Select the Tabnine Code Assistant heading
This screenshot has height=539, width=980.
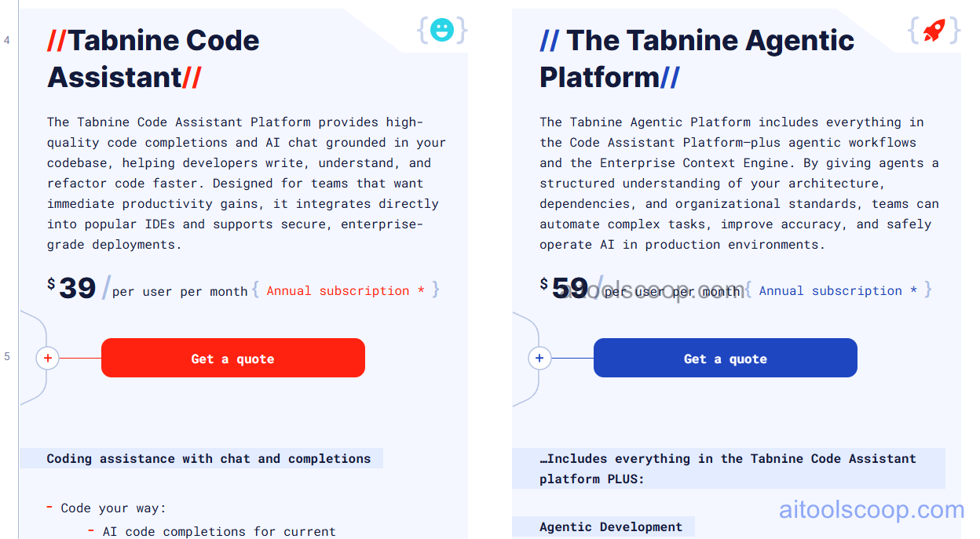(153, 58)
